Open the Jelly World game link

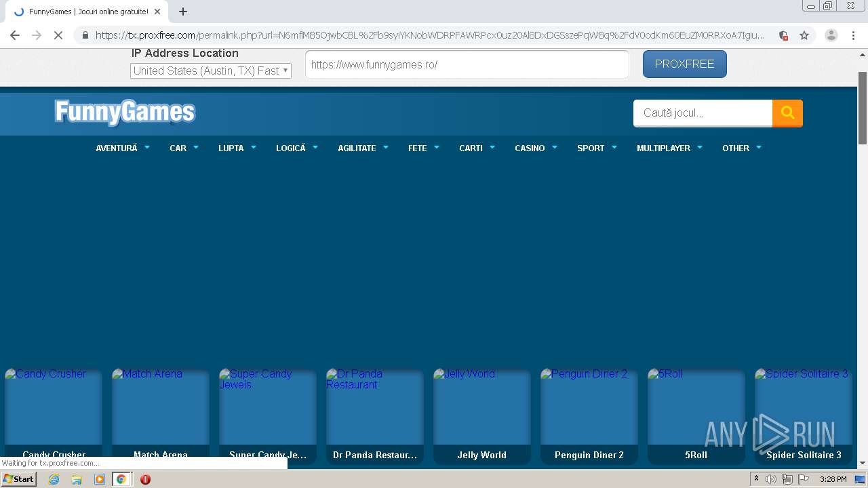tap(482, 416)
